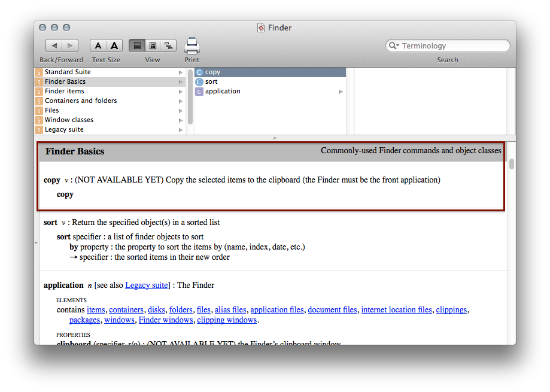Click the blue command icon beside copy
The image size is (550, 392).
(199, 72)
